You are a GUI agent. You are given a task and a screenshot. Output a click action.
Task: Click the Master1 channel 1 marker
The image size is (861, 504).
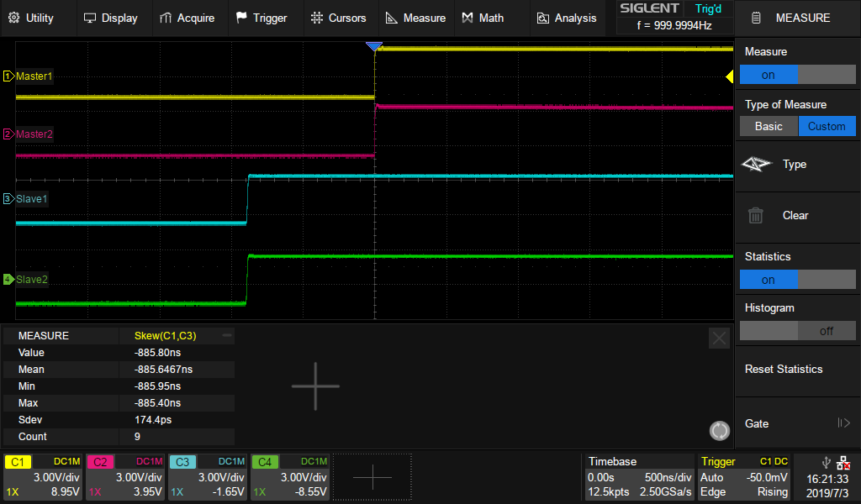click(9, 76)
